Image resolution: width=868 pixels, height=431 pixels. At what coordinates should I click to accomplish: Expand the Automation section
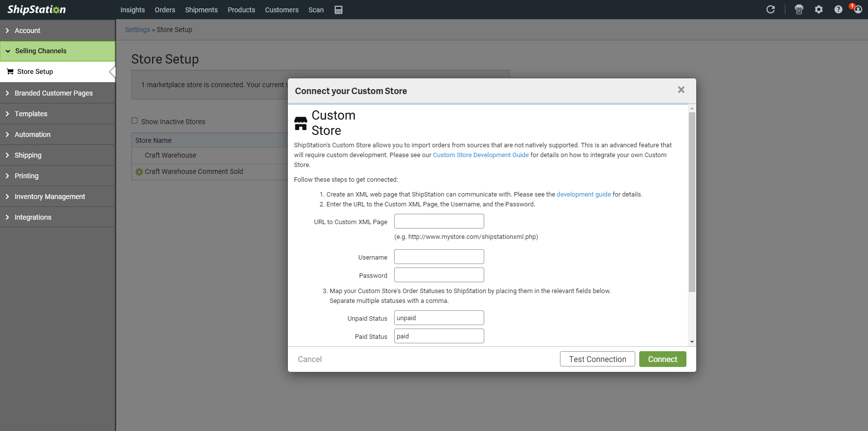coord(58,134)
